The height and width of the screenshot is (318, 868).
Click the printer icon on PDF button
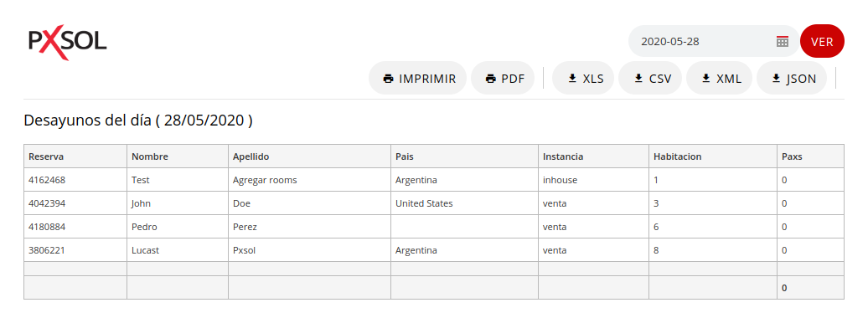click(490, 79)
